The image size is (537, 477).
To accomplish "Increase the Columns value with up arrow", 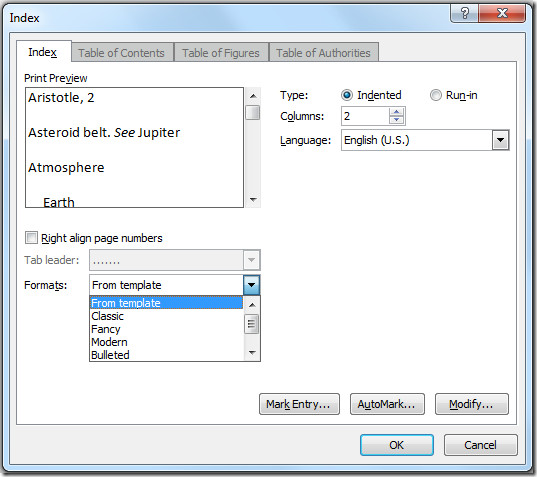I will pyautogui.click(x=397, y=112).
